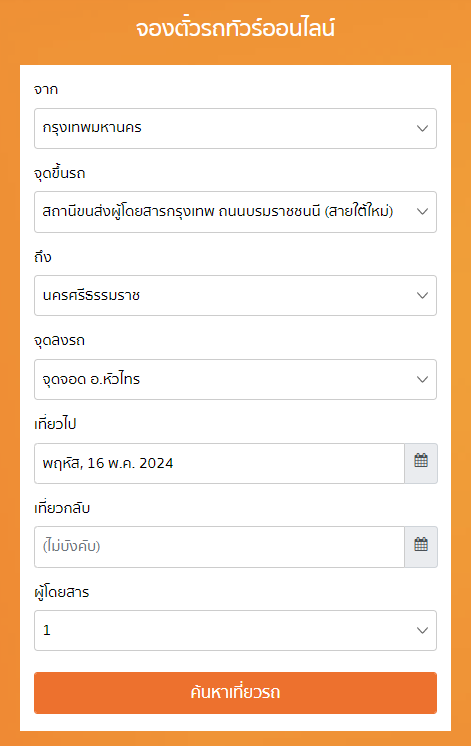This screenshot has height=746, width=471.
Task: Click the chevron arrow in the จาก dropdown
Action: (x=422, y=128)
